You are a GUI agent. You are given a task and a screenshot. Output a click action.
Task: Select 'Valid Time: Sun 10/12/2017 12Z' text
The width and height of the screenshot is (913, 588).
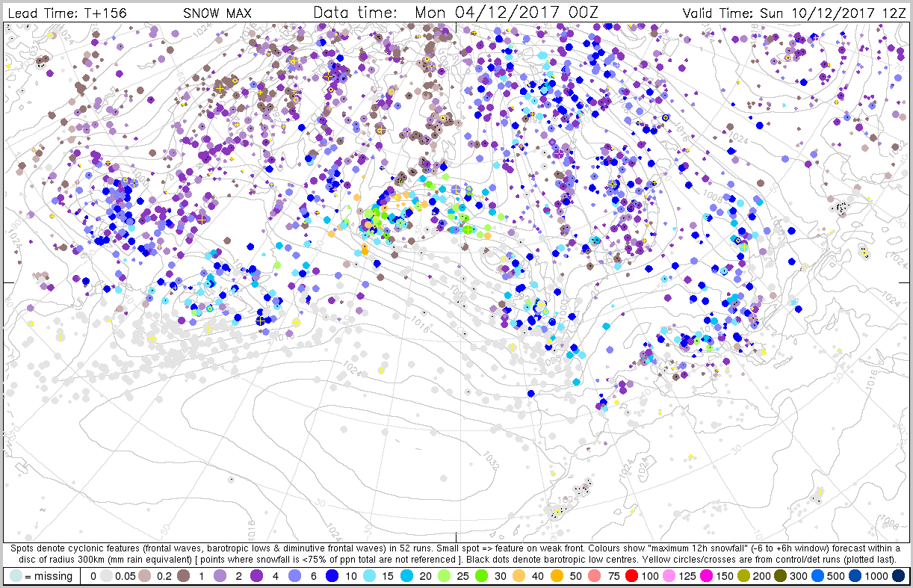point(794,13)
